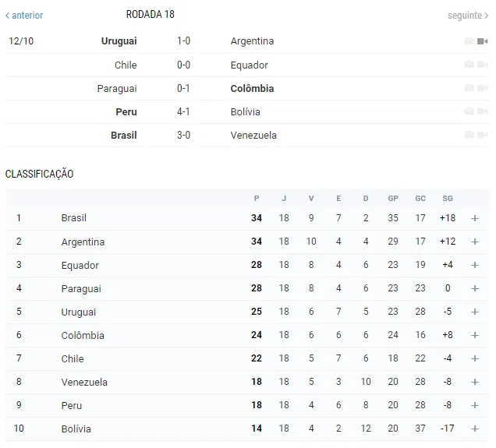Open the 1-0 Uruguai-Argentina score
The image size is (496, 448).
pos(183,41)
